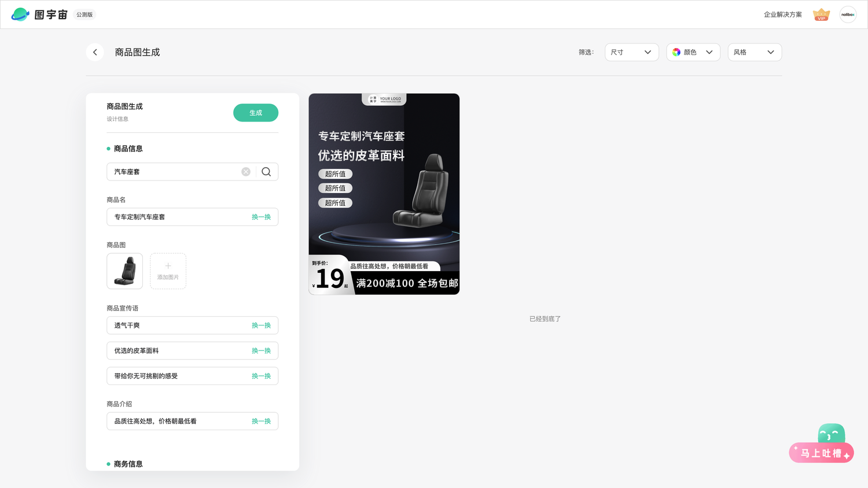Click the 商品介绍 label
This screenshot has width=868, height=488.
(119, 404)
